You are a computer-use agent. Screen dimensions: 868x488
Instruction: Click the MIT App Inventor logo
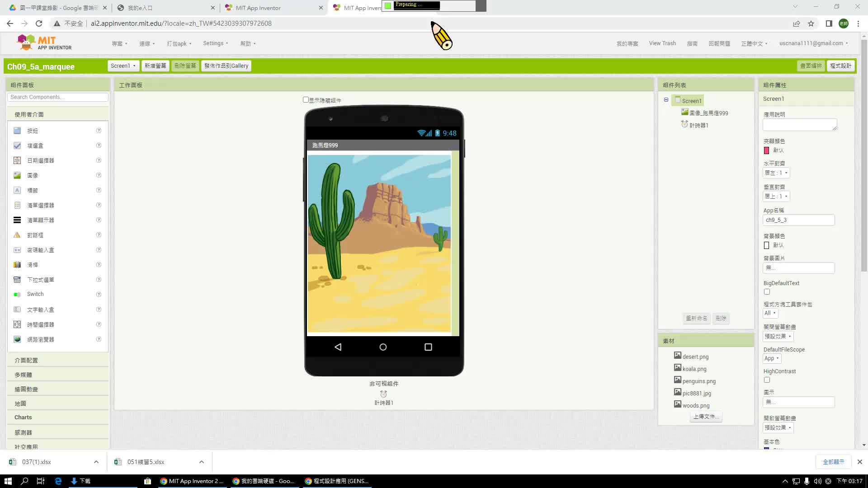pos(44,43)
